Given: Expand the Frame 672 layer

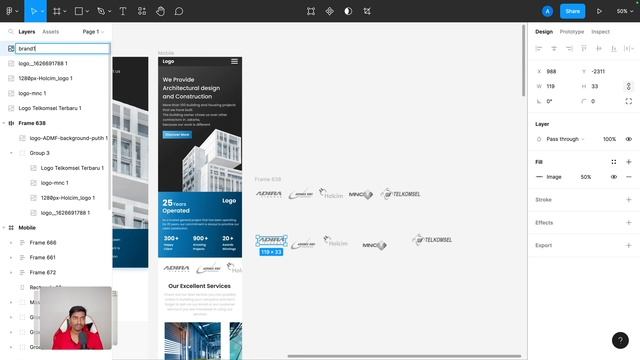Looking at the screenshot, I should (x=11, y=272).
